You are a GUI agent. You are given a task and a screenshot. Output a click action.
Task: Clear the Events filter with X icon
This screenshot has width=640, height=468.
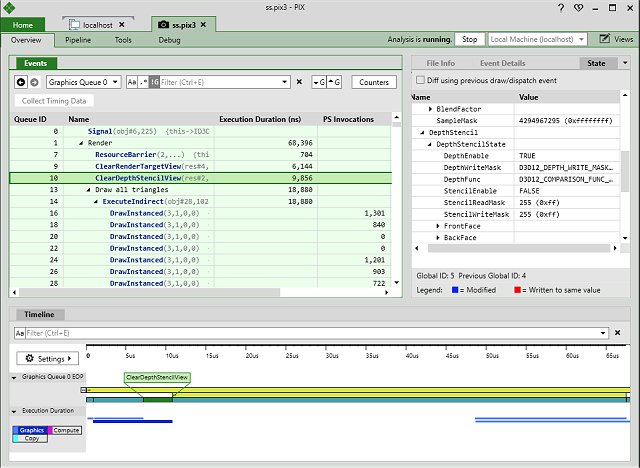(299, 82)
